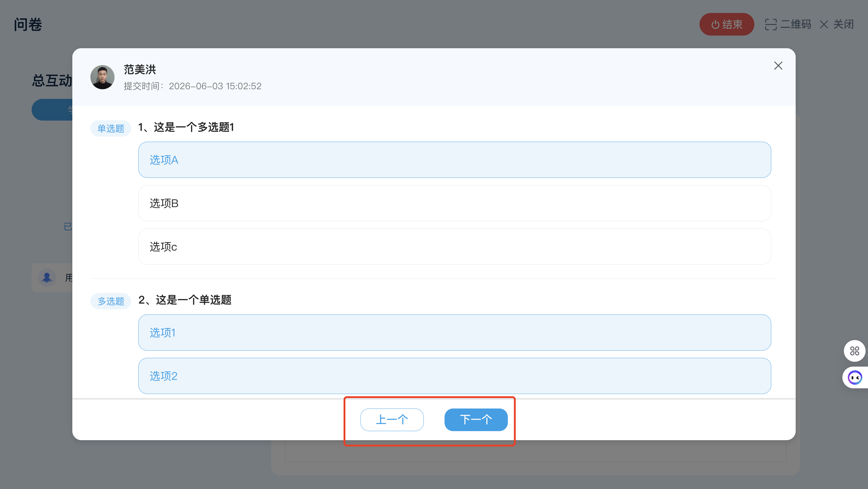The image size is (868, 489).
Task: Click the submission time 2026-06-03 15:02:52
Action: tap(215, 86)
